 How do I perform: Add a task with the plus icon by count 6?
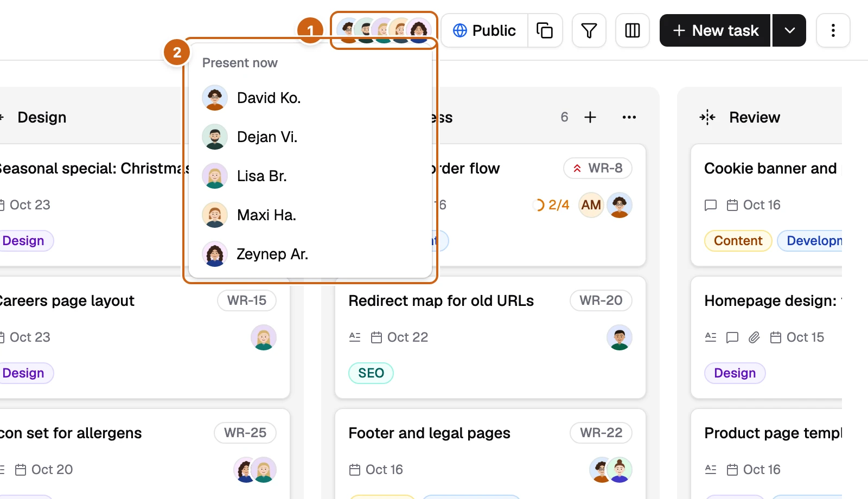coord(590,117)
